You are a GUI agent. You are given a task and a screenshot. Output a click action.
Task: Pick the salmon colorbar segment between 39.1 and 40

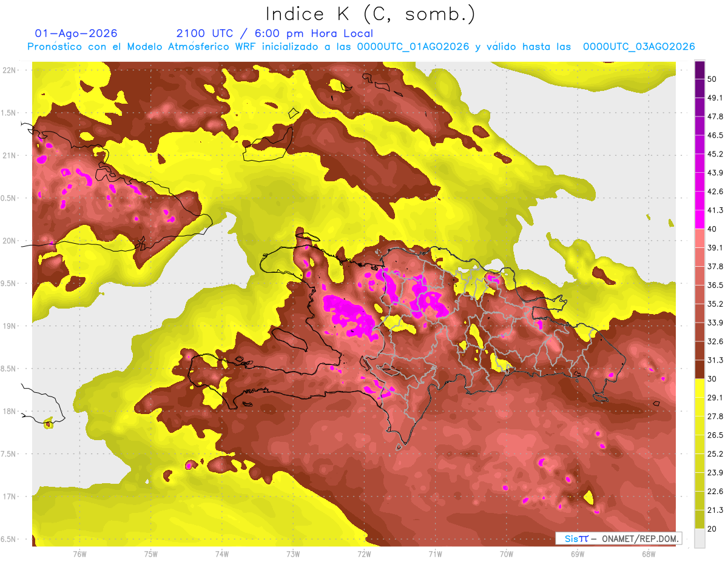point(699,238)
